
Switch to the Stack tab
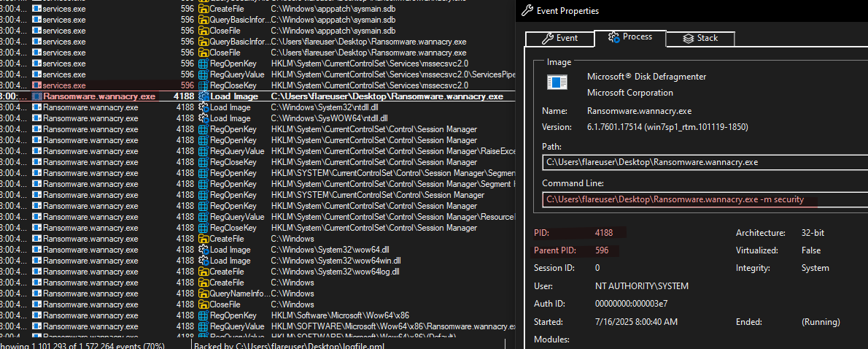(700, 38)
